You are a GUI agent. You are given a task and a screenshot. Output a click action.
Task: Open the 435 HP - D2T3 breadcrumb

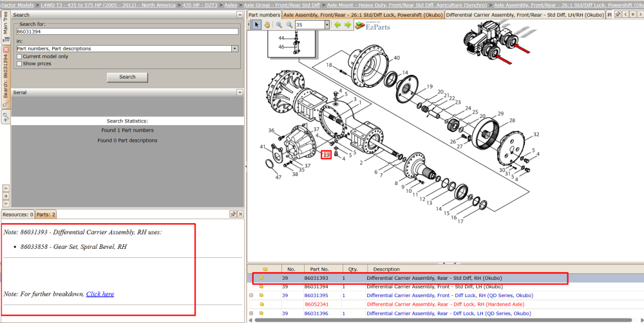click(201, 5)
